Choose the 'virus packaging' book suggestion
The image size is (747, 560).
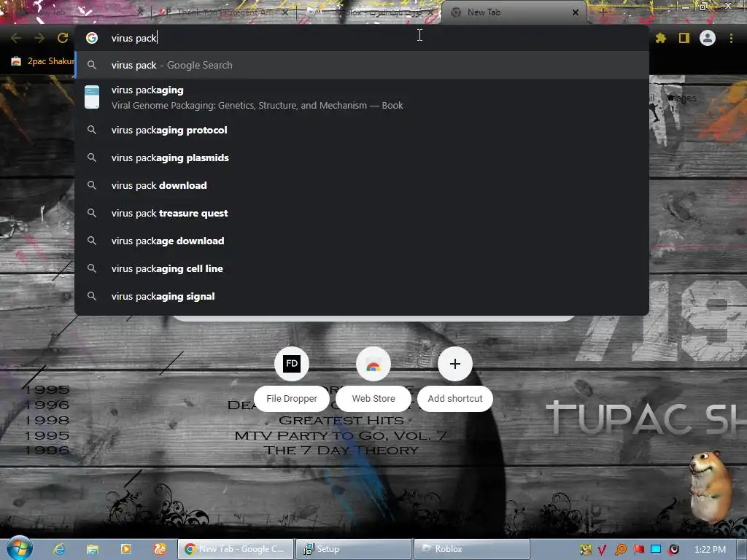coord(362,97)
